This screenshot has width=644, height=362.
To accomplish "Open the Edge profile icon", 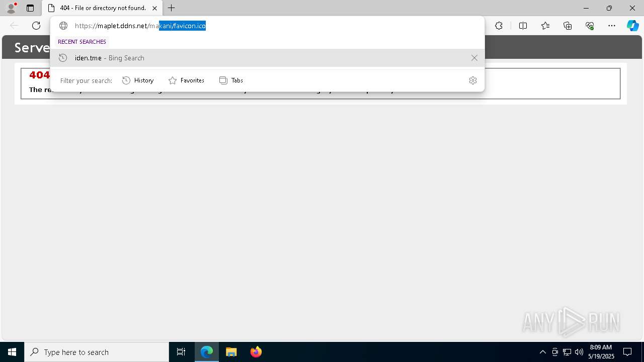I will 11,8.
